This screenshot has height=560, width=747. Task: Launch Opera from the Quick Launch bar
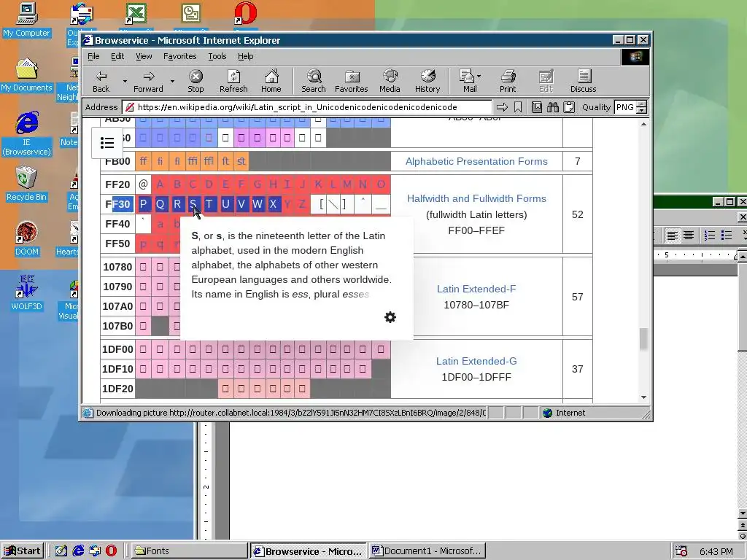(111, 551)
